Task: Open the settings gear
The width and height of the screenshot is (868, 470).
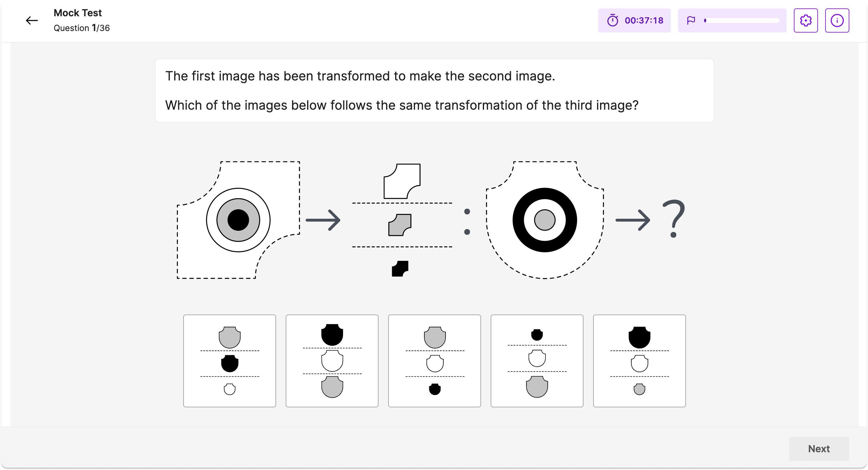Action: click(x=806, y=20)
